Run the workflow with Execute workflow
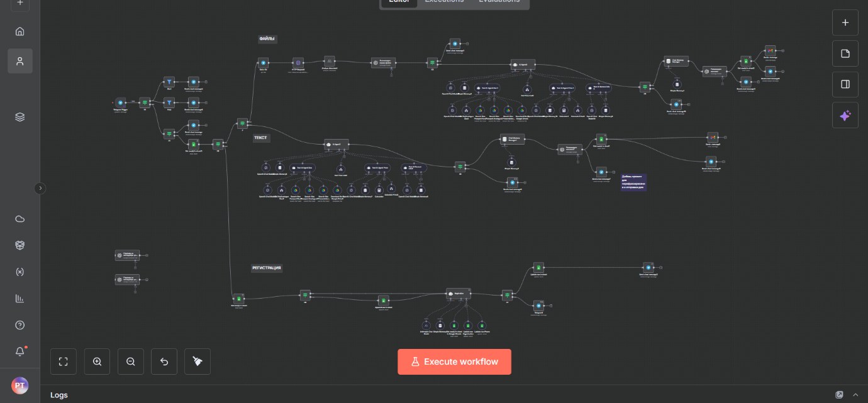868x403 pixels. point(454,362)
